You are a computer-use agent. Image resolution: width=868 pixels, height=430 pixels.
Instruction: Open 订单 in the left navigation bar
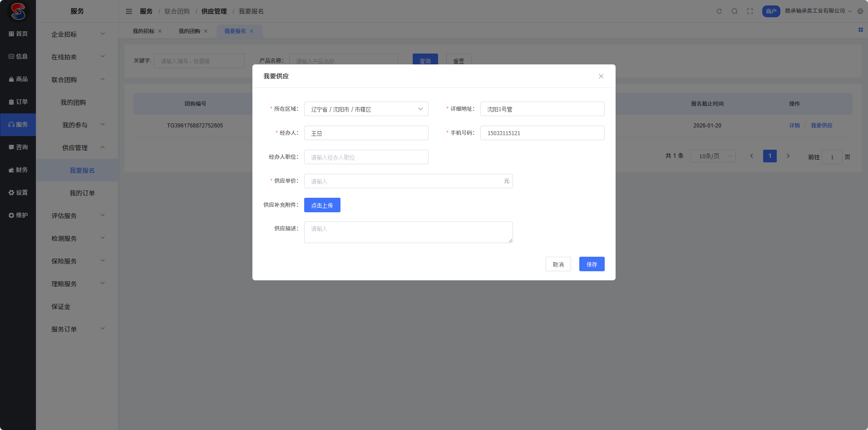tap(18, 102)
